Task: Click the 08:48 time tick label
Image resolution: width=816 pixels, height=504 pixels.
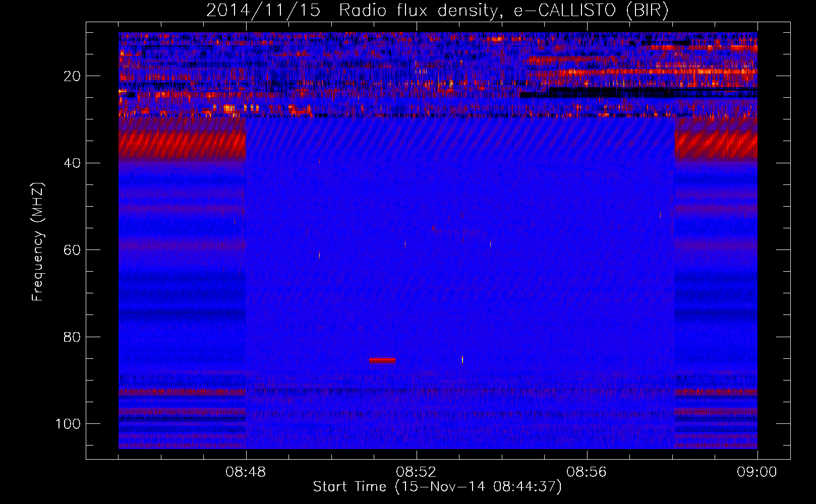Action: coord(246,472)
